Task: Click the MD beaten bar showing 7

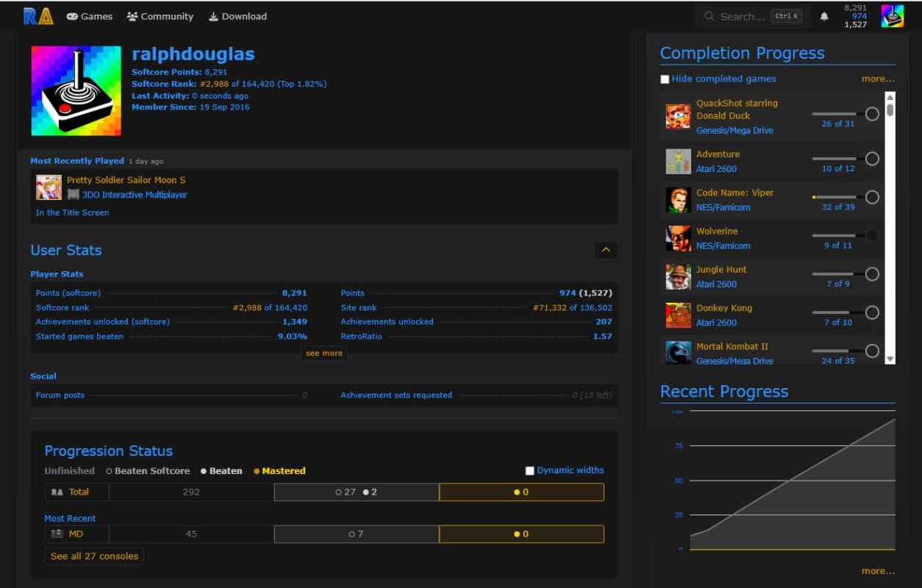Action: (357, 534)
